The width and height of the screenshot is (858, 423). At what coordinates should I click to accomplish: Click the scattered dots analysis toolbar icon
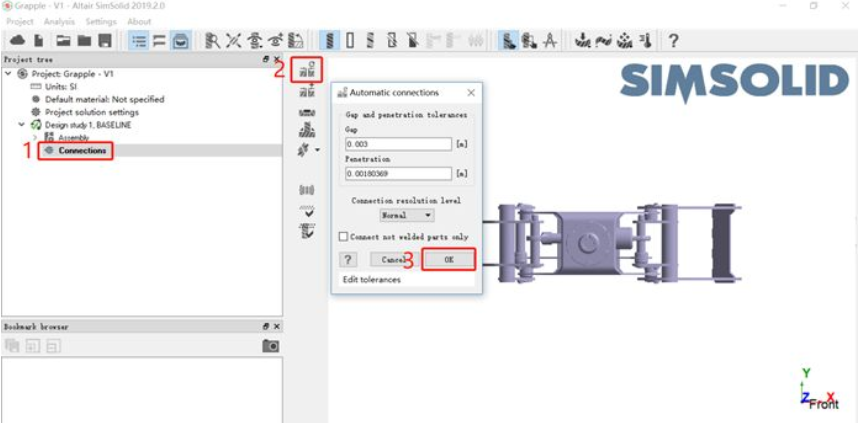[624, 40]
